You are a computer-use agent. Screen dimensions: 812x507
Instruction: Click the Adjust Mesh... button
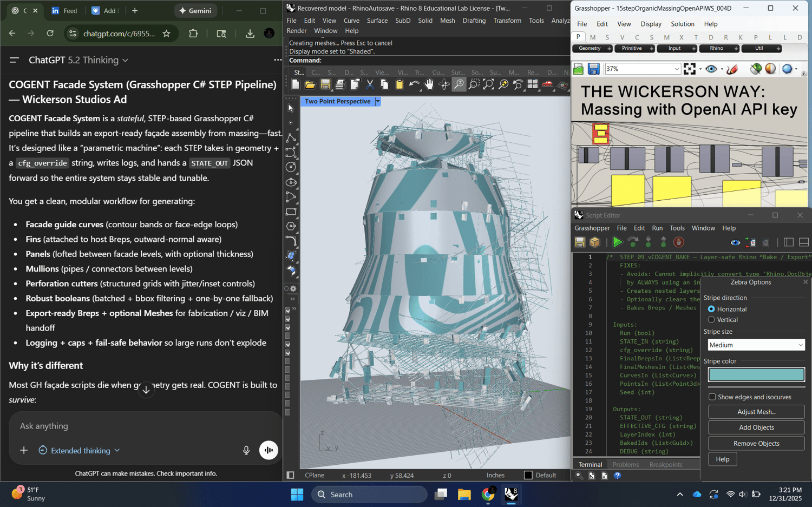(756, 412)
